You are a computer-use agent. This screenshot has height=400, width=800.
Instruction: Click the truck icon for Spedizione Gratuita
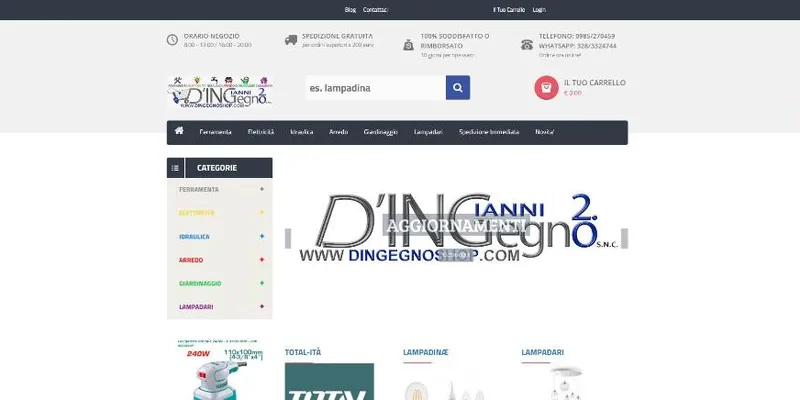[x=291, y=40]
